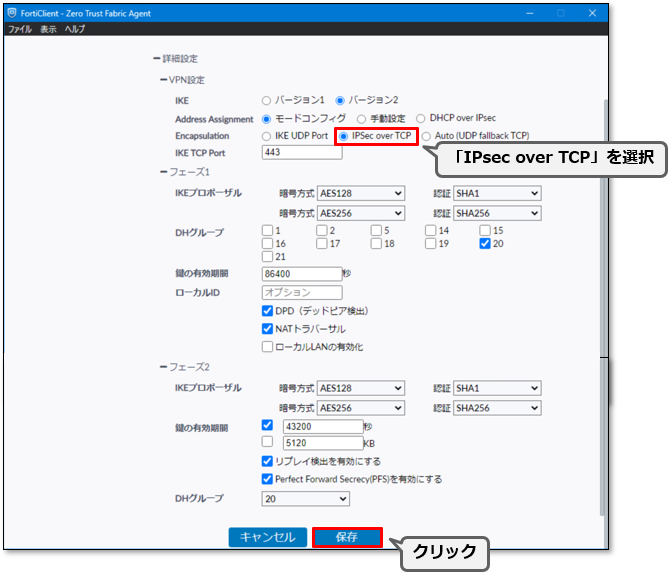
Task: Click the IKE TCP Port field
Action: click(301, 153)
